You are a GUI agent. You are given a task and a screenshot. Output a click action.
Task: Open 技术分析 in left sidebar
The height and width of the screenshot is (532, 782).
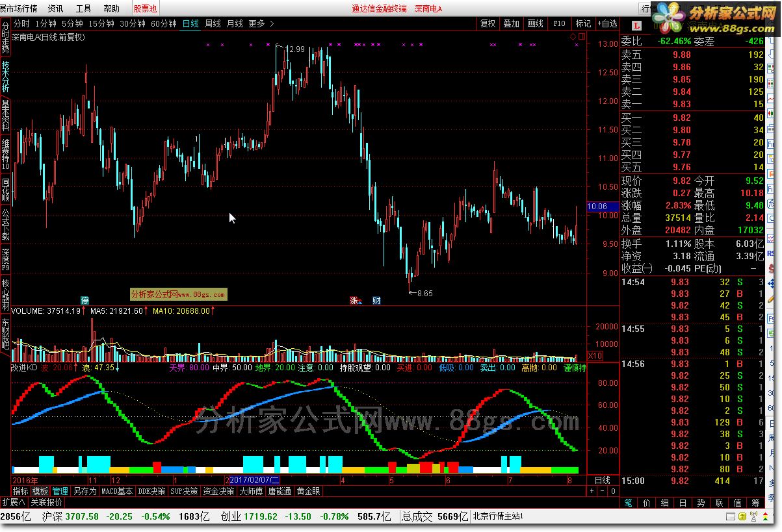tap(5, 77)
